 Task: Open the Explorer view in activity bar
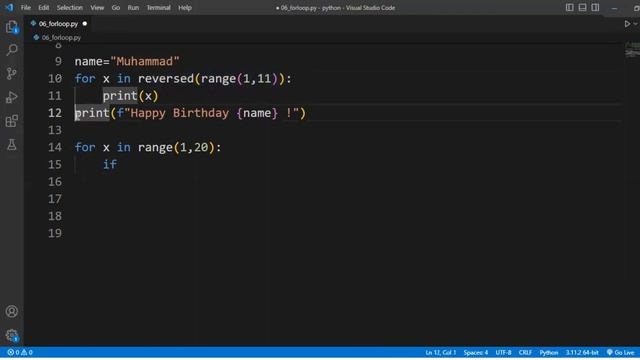tap(12, 27)
